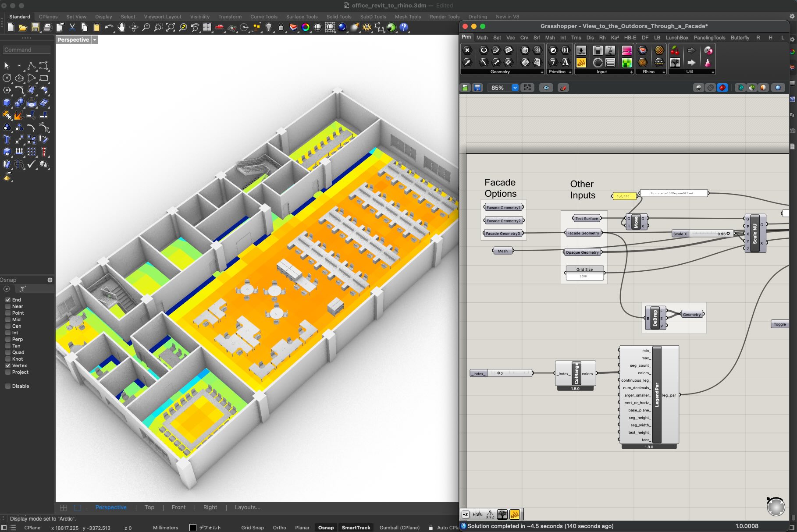The height and width of the screenshot is (532, 797).
Task: Click the Grasshopper save file icon
Action: (477, 88)
